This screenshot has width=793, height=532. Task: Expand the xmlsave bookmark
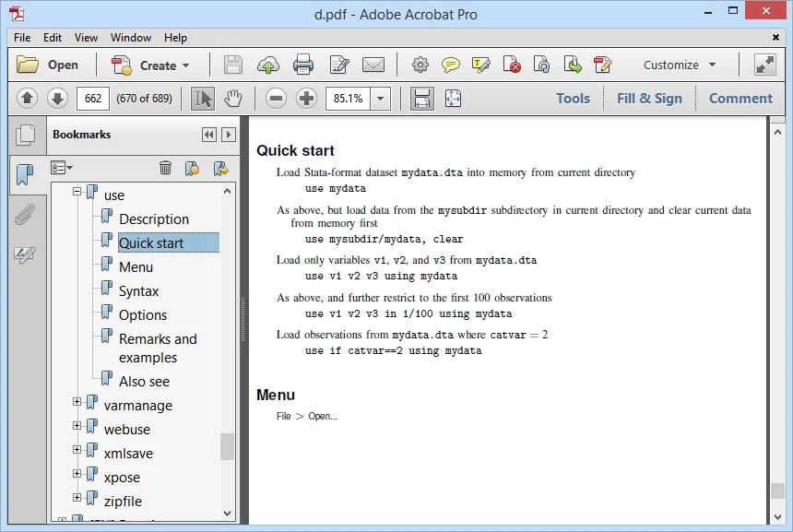77,450
